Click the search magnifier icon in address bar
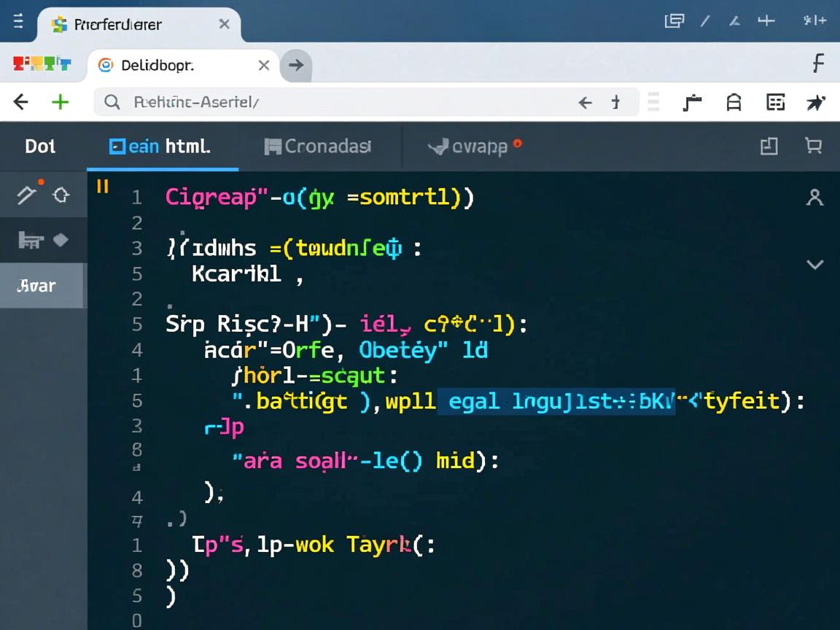Screen dimensions: 840x630 click(112, 102)
